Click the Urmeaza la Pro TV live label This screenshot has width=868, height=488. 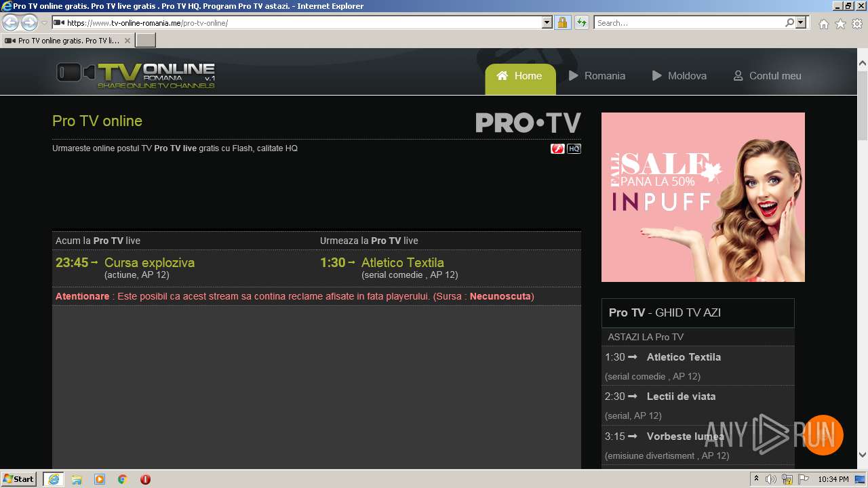pos(369,241)
